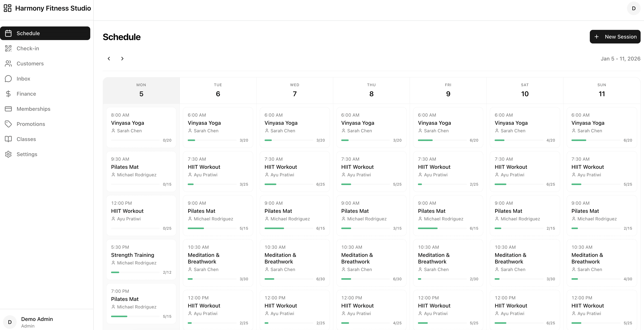Image resolution: width=644 pixels, height=330 pixels.
Task: Click the Check-in QR code icon
Action: pyautogui.click(x=8, y=48)
